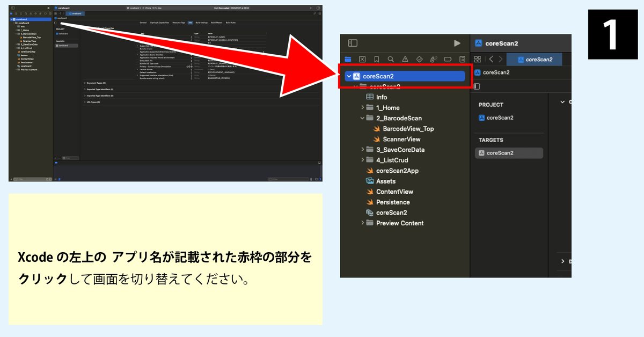Click the Run button in small Xcode window
Image resolution: width=644 pixels, height=337 pixels.
pyautogui.click(x=48, y=8)
